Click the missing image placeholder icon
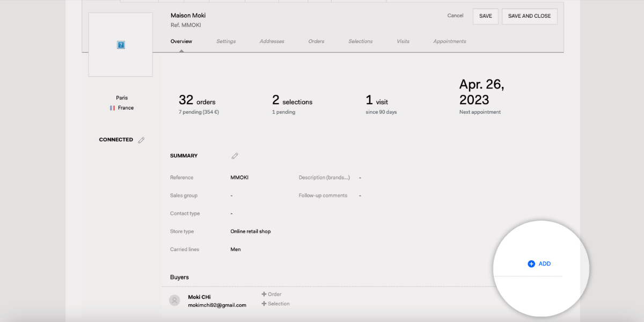The image size is (644, 322). [121, 45]
